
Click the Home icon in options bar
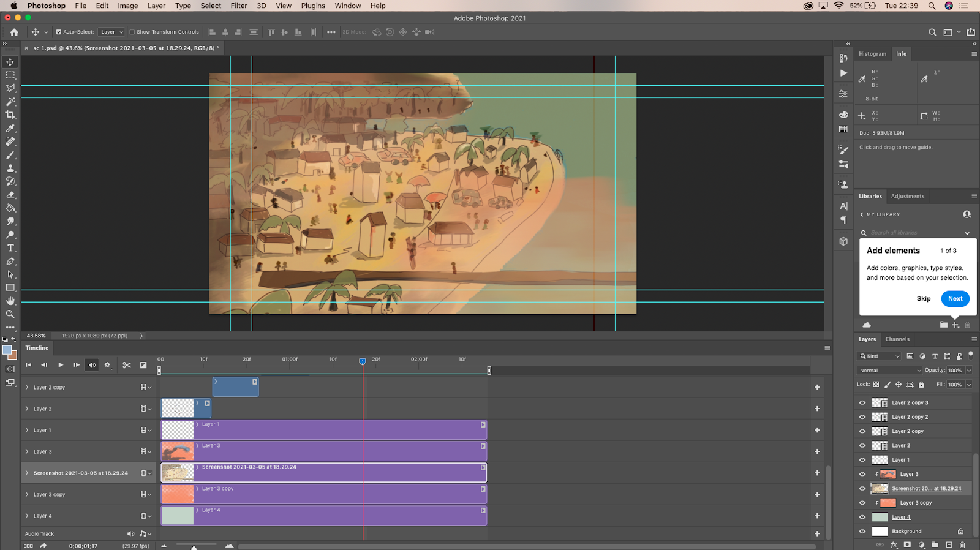click(14, 32)
